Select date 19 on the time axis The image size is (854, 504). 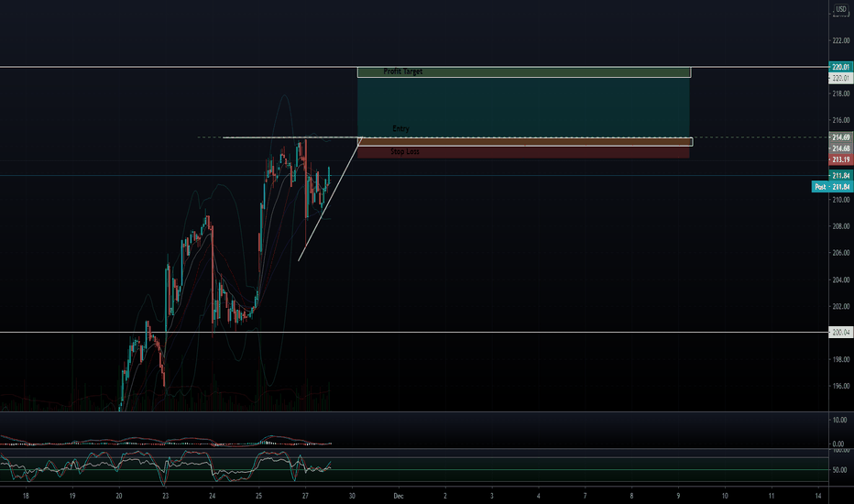[72, 496]
